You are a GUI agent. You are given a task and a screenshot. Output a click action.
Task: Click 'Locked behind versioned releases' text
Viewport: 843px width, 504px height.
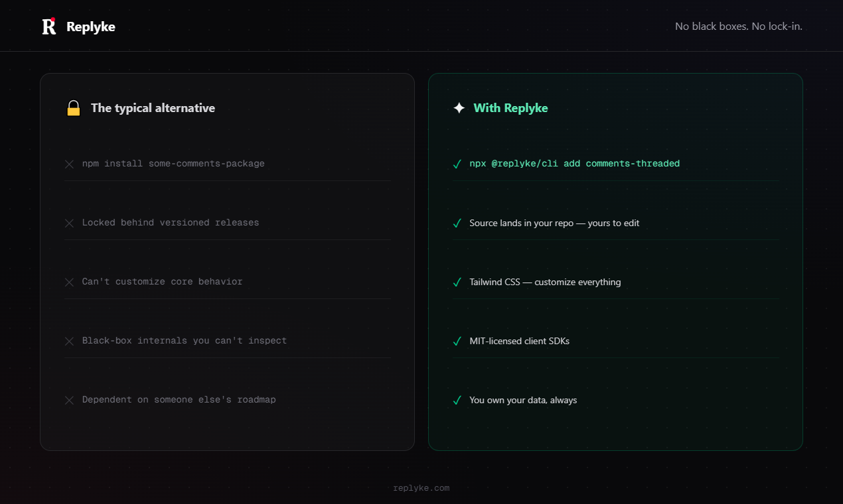click(x=171, y=222)
